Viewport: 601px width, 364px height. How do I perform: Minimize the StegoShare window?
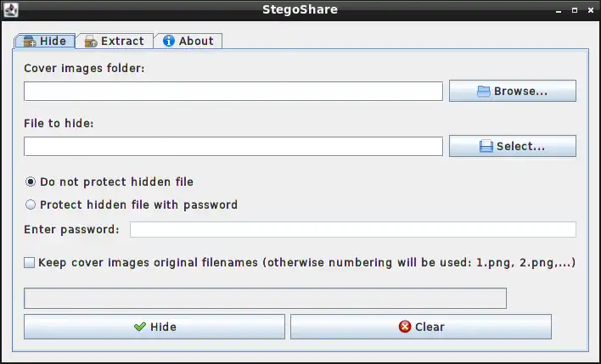click(x=559, y=10)
